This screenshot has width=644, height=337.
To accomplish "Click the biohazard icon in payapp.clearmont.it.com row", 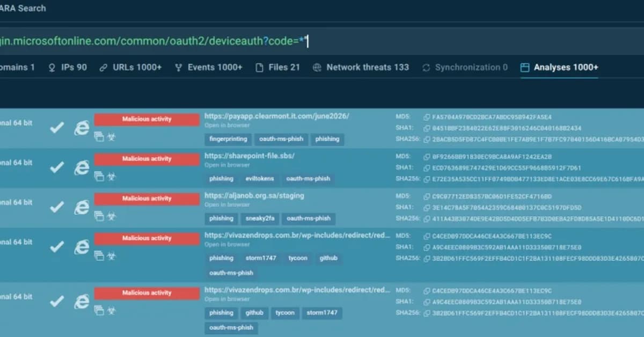I will click(112, 137).
